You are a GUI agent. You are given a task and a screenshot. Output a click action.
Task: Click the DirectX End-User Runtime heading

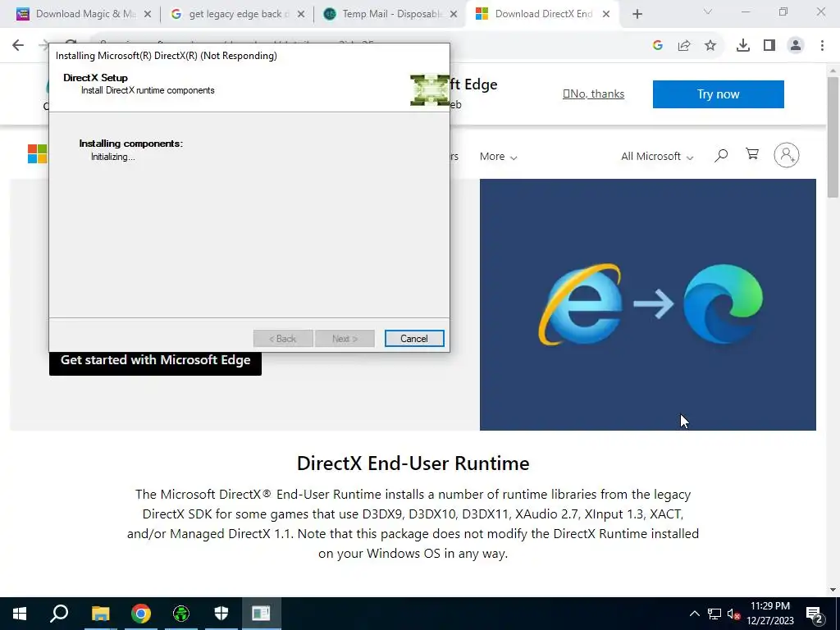pyautogui.click(x=413, y=463)
